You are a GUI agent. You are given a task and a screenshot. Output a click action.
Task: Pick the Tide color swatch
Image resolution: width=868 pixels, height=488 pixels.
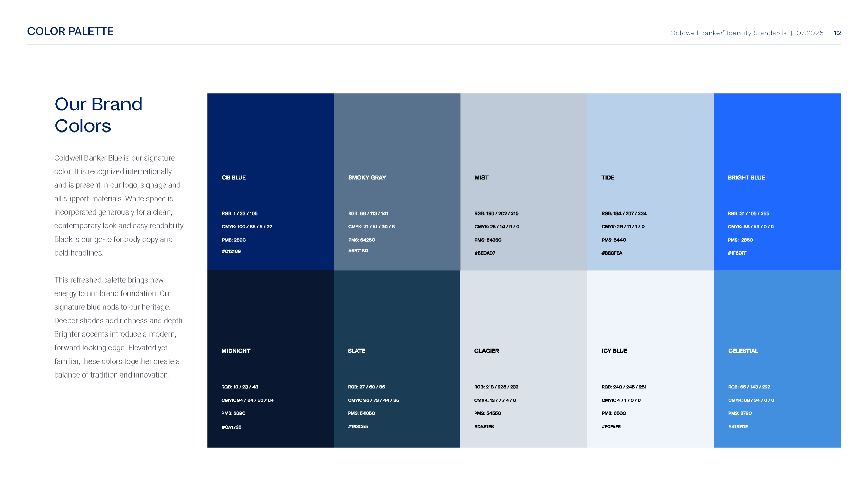coord(650,136)
